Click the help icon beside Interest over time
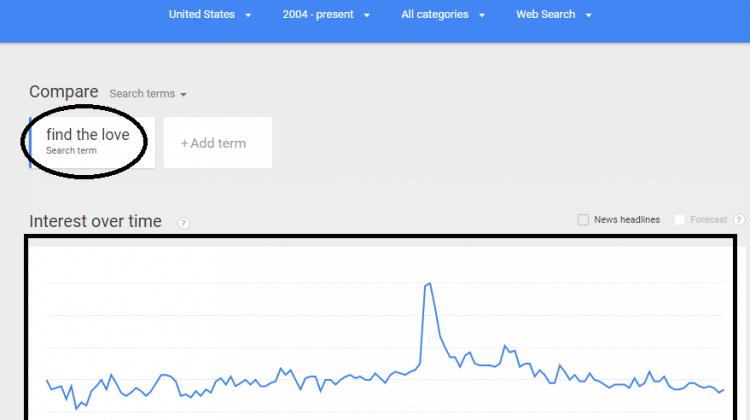Image resolution: width=750 pixels, height=420 pixels. coord(183,223)
